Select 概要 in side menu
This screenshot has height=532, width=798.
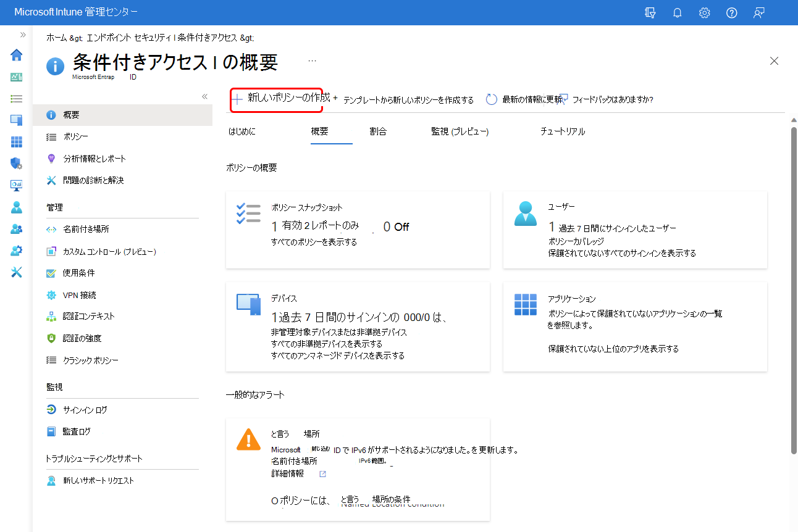(x=123, y=115)
